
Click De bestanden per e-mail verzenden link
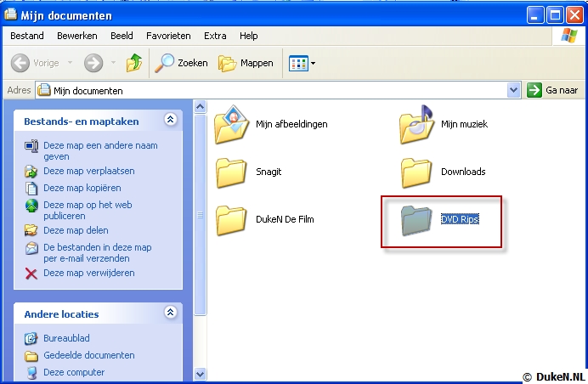tap(98, 253)
